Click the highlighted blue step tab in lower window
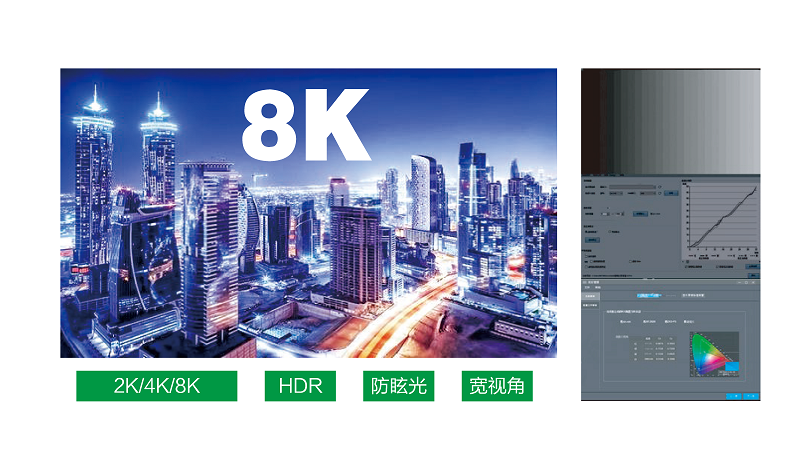800x450 pixels. coord(648,296)
